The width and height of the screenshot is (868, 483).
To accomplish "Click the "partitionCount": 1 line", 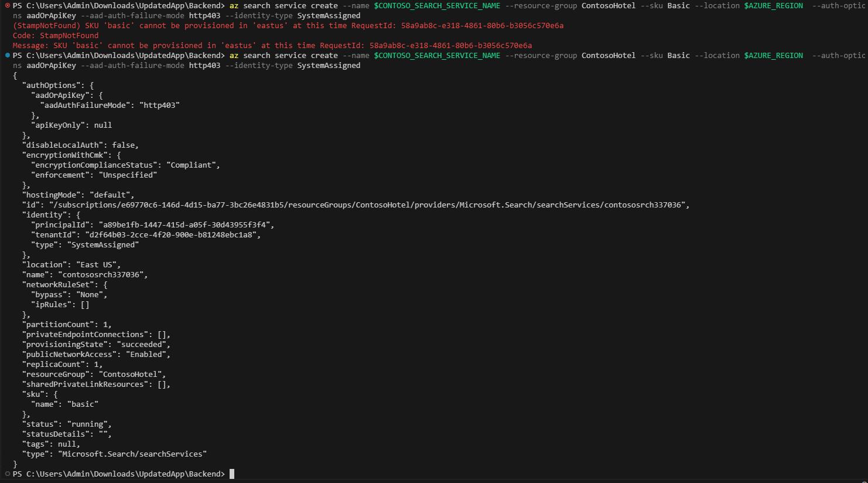I will 67,325.
